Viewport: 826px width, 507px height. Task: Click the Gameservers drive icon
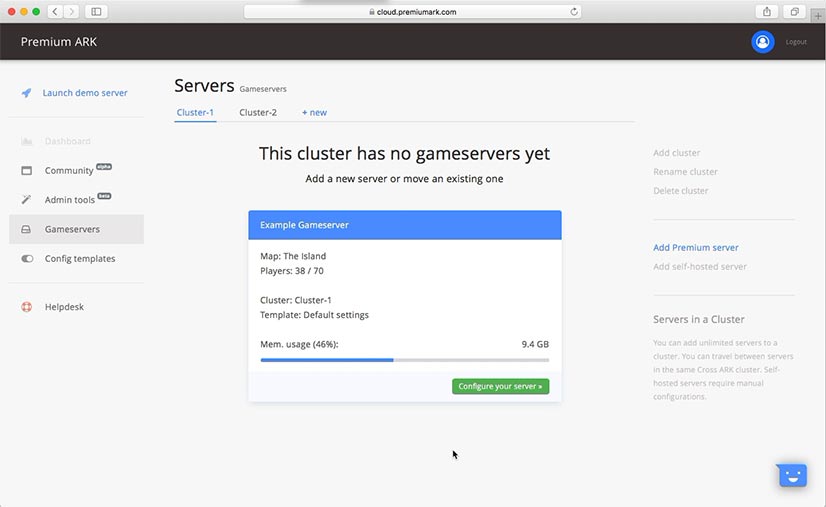(x=26, y=229)
